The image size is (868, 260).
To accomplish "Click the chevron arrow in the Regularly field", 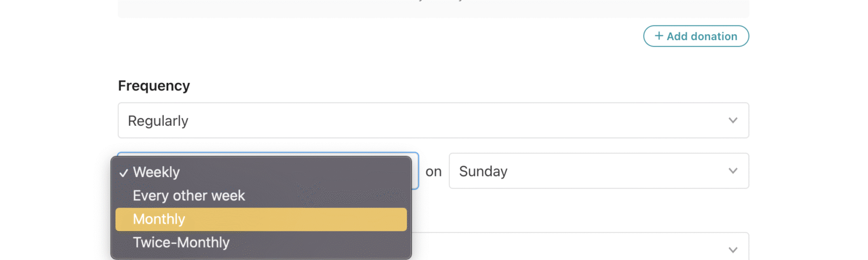I will click(x=733, y=120).
